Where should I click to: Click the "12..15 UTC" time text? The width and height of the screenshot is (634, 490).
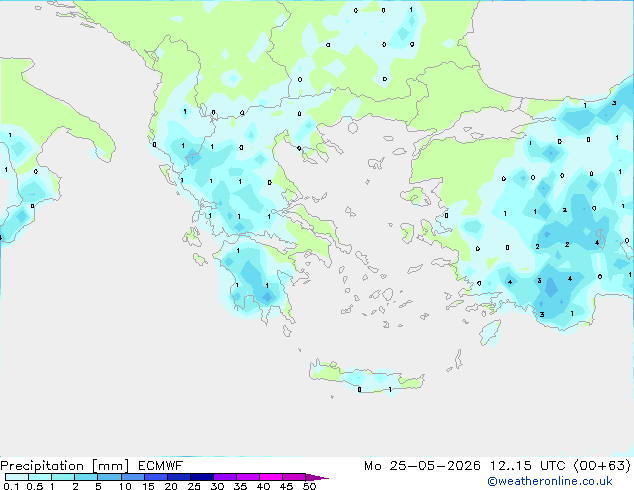(x=528, y=466)
